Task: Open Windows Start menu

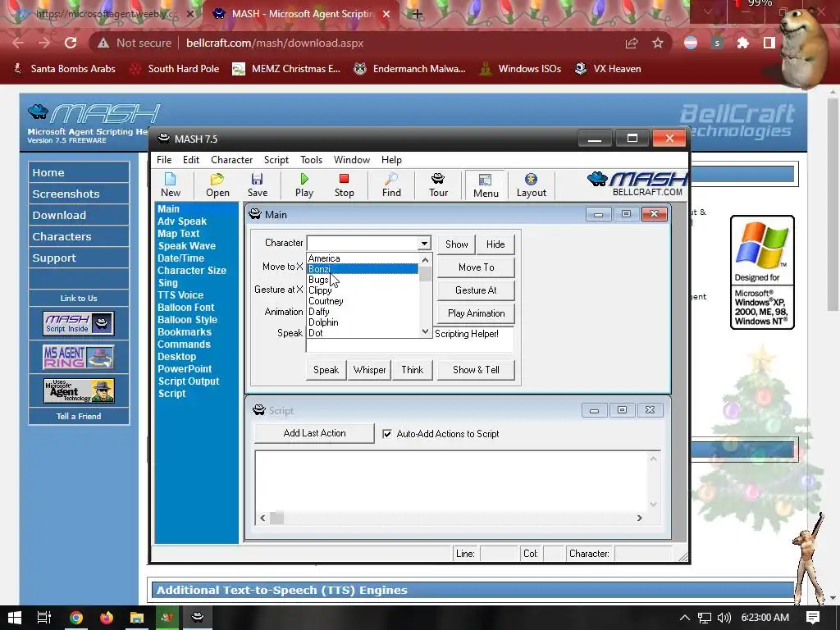Action: pos(15,618)
